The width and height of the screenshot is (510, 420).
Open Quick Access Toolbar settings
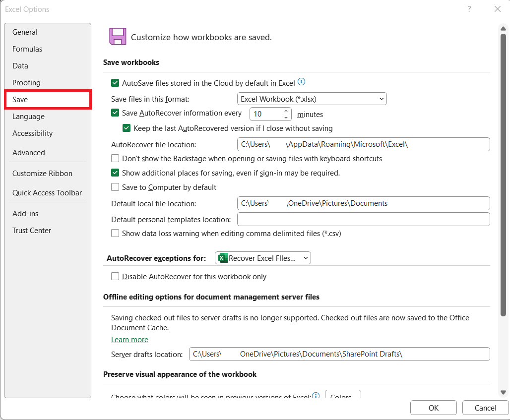(48, 193)
